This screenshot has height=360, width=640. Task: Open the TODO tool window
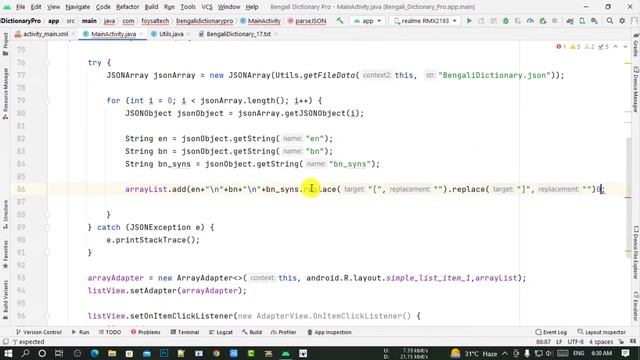tap(110, 332)
